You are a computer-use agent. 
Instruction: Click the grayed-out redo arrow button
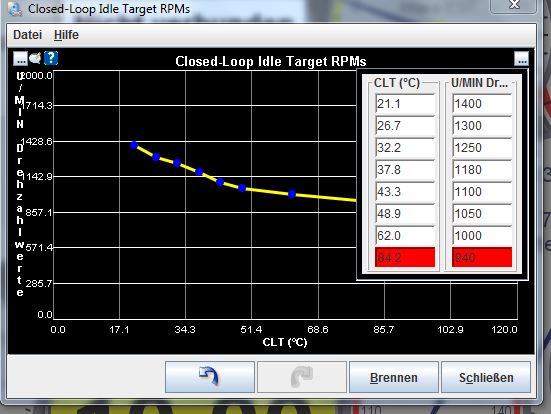point(302,377)
